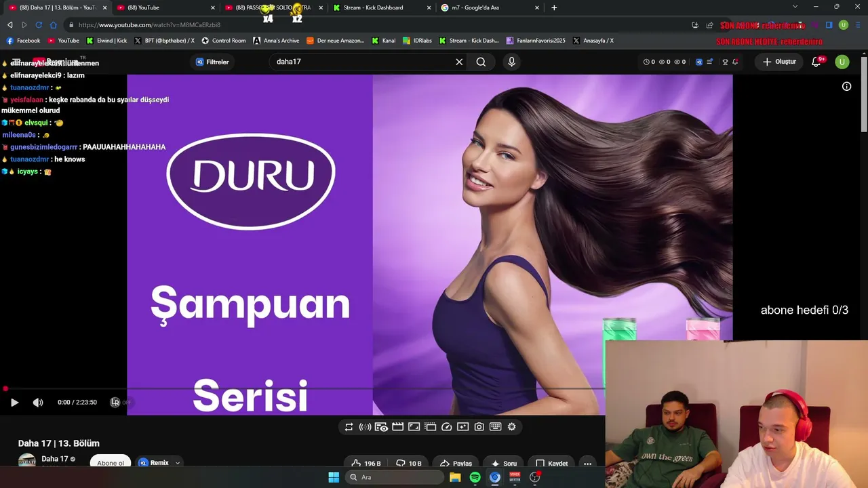Open the YouTube account avatar menu

842,62
